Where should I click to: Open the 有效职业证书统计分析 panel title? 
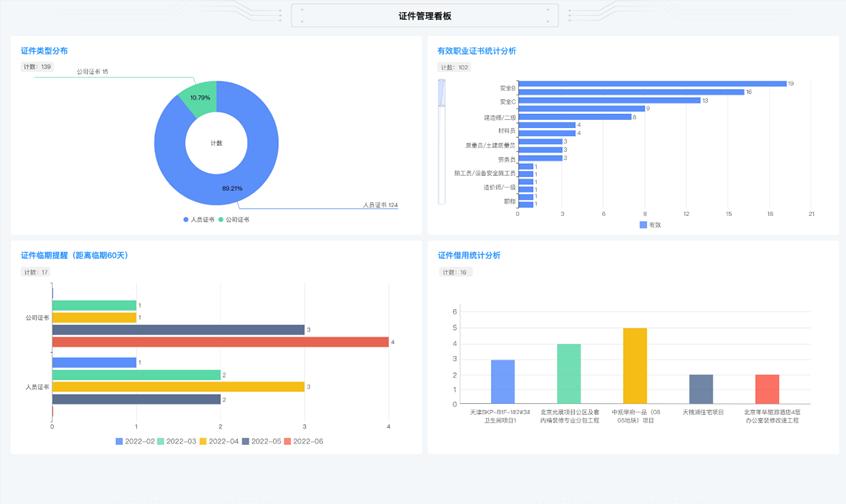tap(477, 51)
